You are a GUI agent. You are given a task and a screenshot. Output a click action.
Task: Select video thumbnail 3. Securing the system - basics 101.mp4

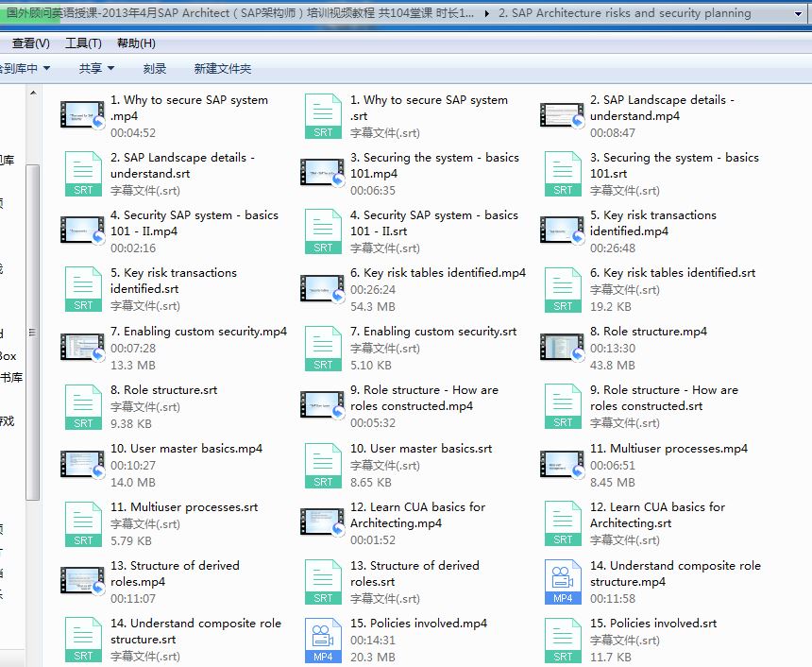[323, 172]
